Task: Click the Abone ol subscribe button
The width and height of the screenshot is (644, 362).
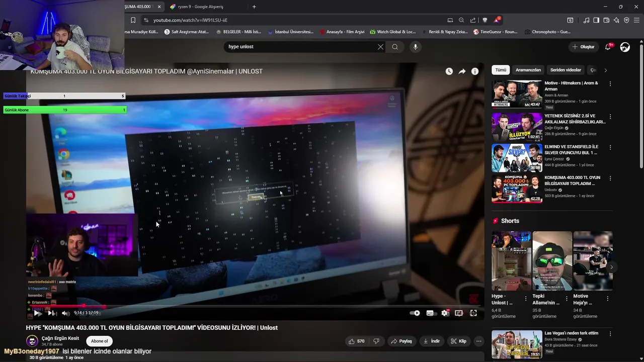Action: point(99,341)
